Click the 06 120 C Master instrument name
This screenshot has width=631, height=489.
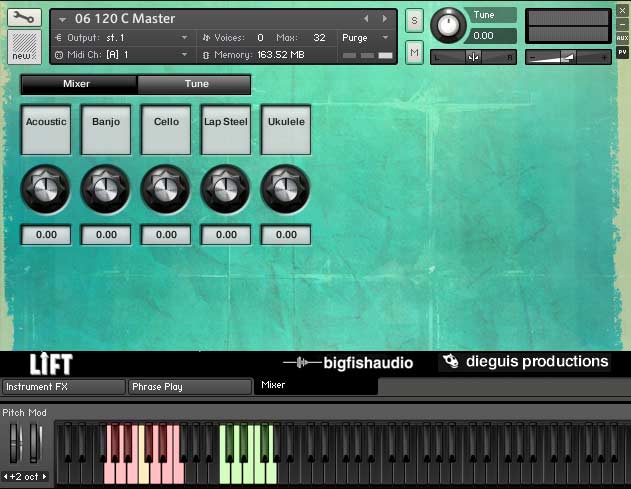point(125,19)
